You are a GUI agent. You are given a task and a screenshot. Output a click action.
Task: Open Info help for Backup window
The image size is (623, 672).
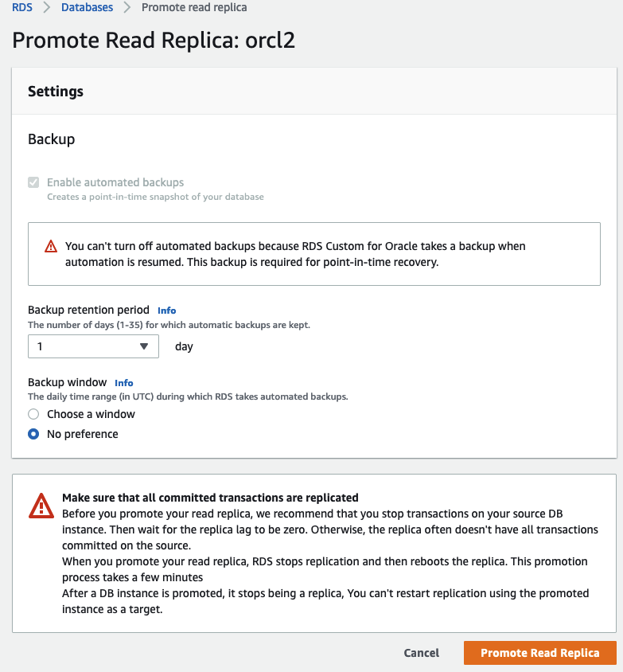coord(123,383)
